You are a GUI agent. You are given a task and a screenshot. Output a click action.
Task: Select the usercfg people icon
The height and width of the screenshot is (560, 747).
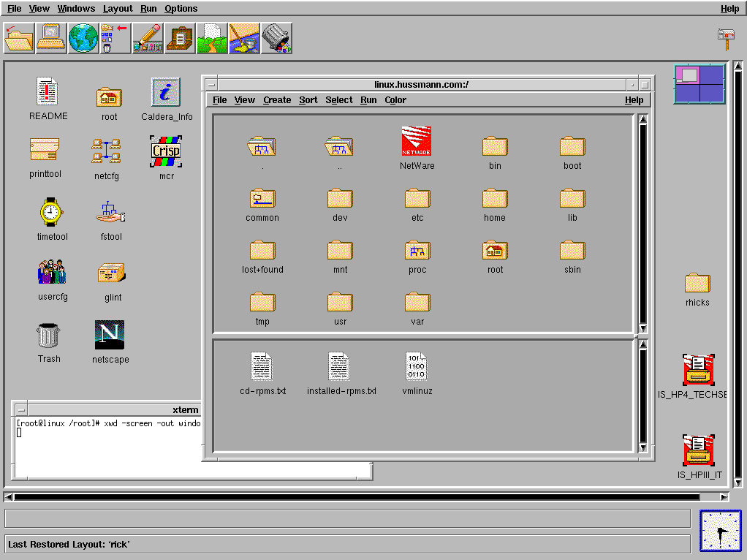52,272
